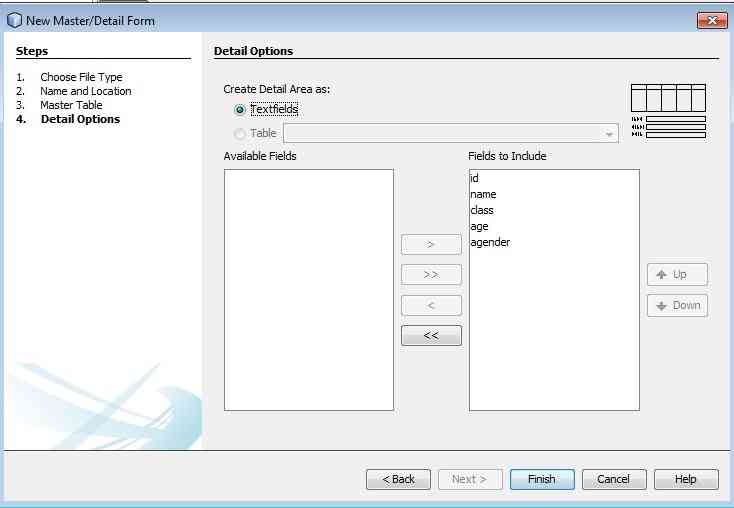Select the 'id' field in Fields to Include
Screen dimensions: 734x508
pos(554,178)
